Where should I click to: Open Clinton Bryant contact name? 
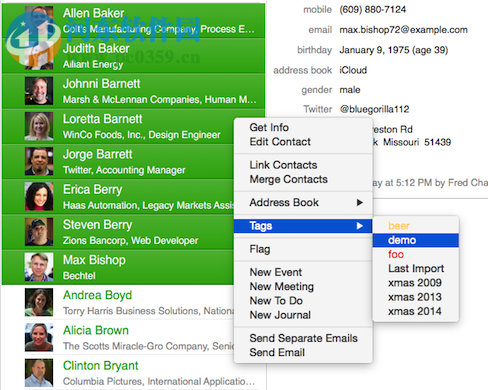point(100,366)
